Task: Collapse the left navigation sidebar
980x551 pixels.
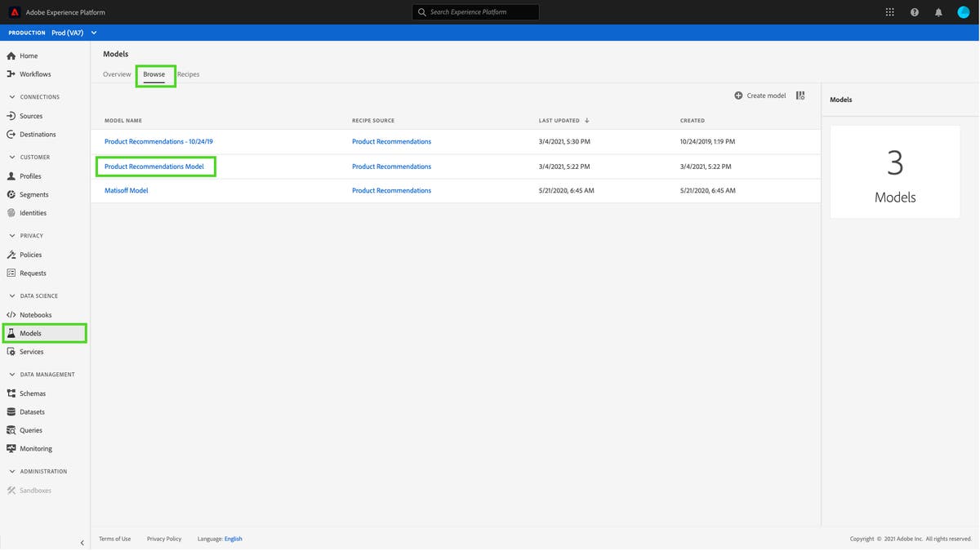Action: point(82,543)
